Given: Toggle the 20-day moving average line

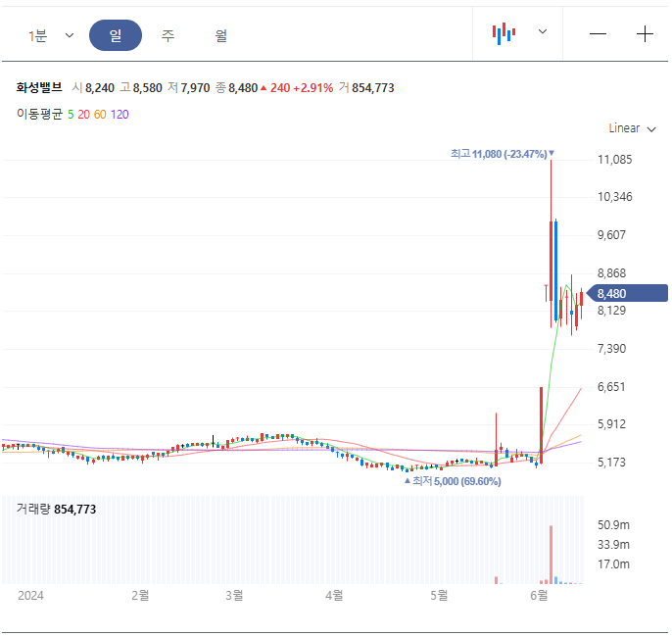Looking at the screenshot, I should (83, 115).
